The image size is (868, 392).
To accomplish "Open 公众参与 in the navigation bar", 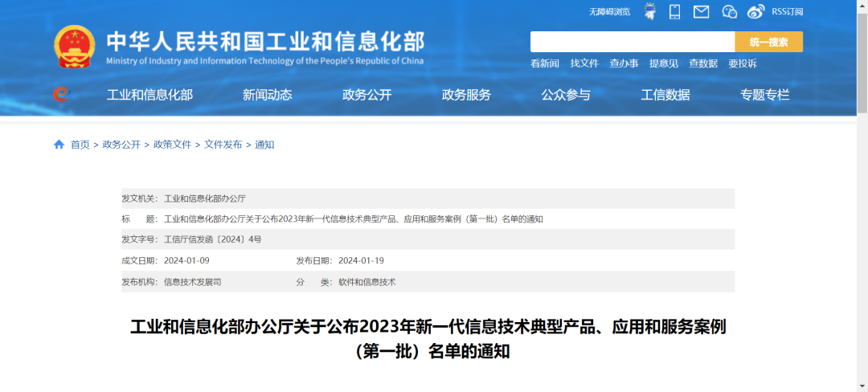I will click(566, 95).
